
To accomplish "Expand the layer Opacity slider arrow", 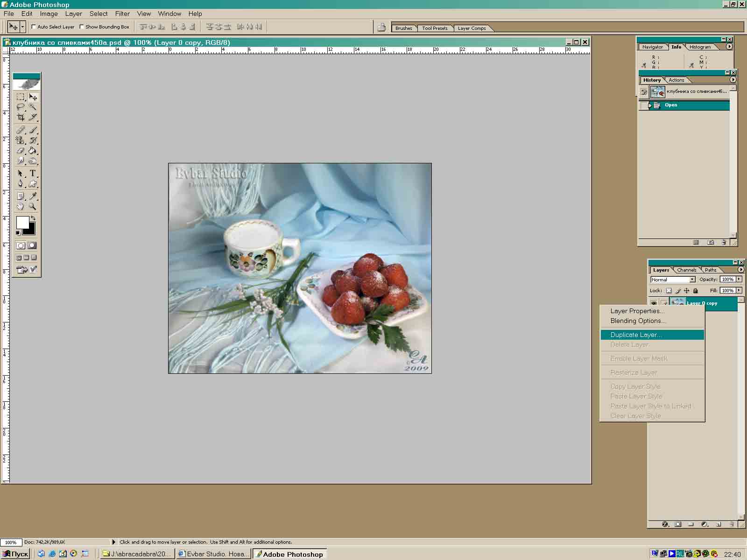I will (739, 279).
